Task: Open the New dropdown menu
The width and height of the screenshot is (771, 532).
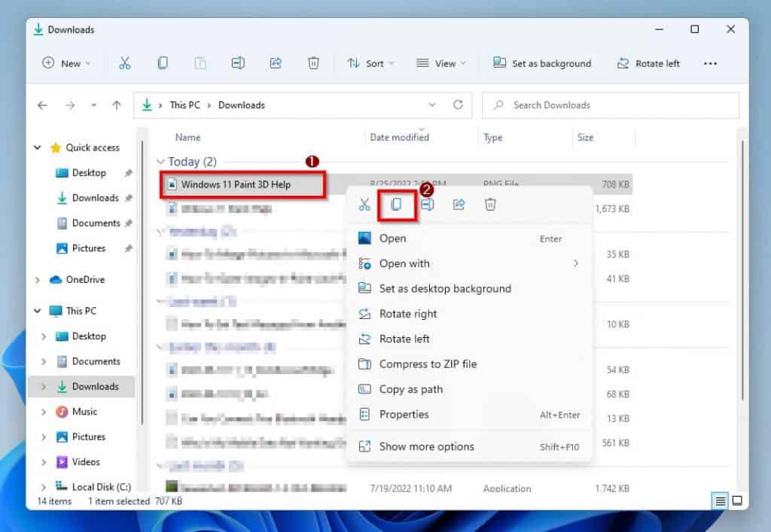Action: coord(67,63)
